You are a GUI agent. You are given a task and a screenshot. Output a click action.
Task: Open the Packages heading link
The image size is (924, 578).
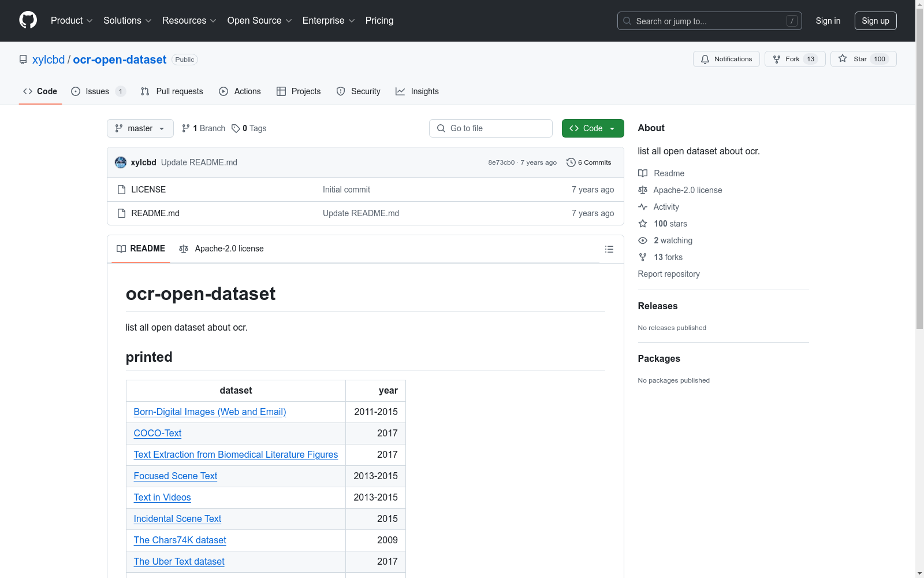click(659, 359)
